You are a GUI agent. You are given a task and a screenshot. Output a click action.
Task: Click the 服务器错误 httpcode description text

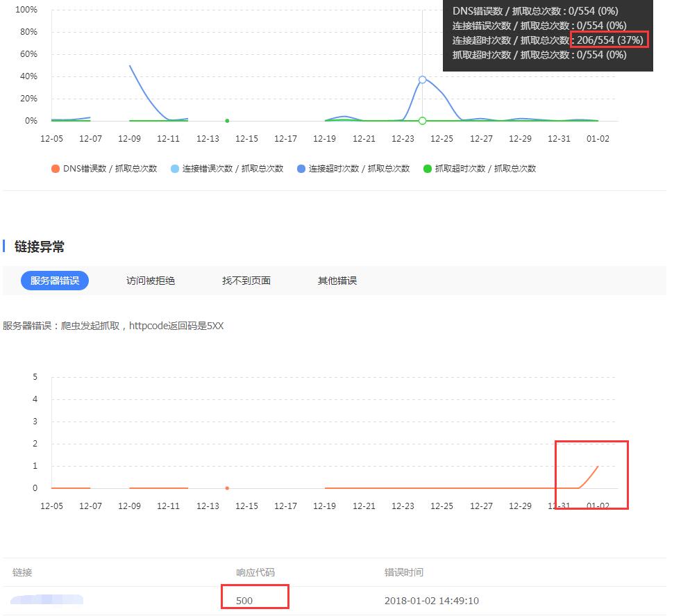113,326
